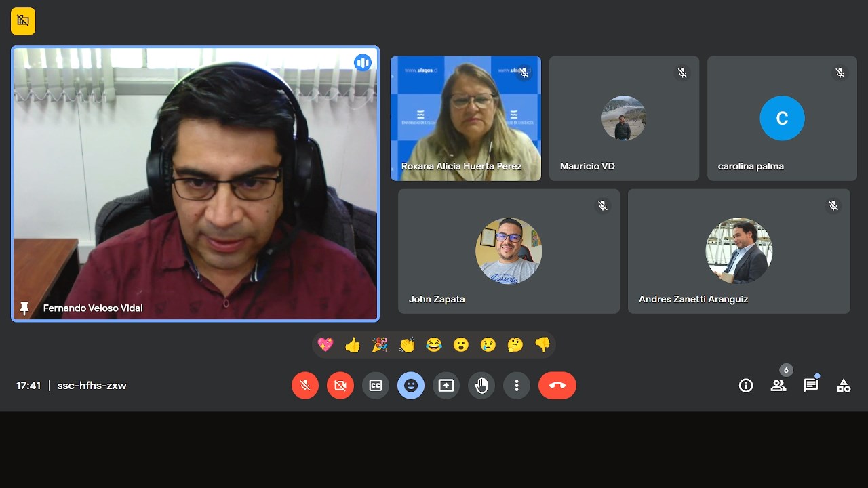Start presenting your screen

[446, 386]
